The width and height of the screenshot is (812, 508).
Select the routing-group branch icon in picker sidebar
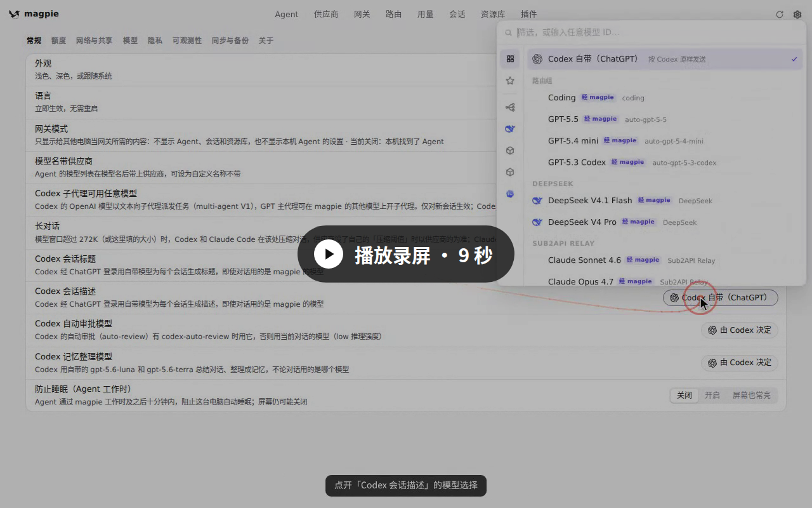point(510,107)
